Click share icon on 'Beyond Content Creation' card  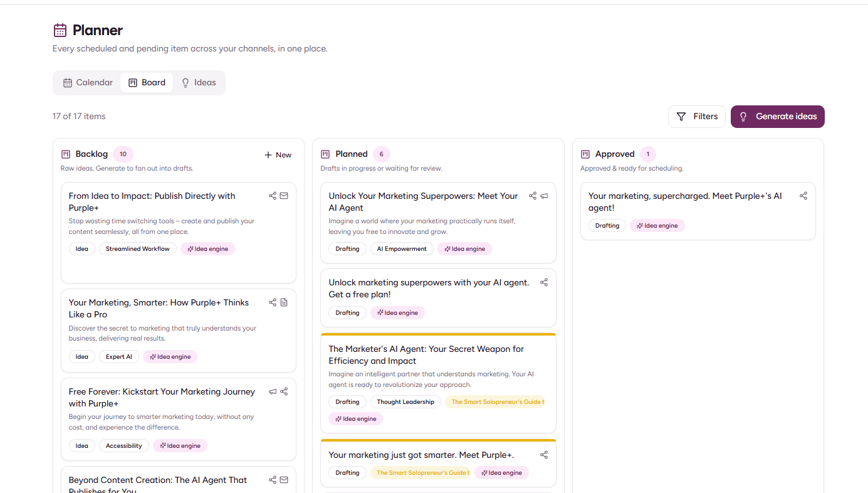273,480
